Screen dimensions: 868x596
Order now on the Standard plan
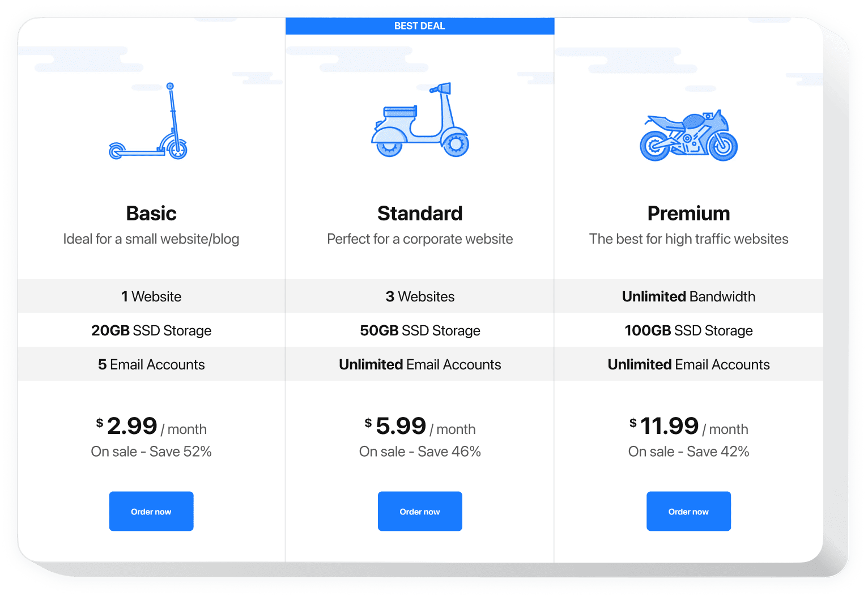(x=419, y=511)
